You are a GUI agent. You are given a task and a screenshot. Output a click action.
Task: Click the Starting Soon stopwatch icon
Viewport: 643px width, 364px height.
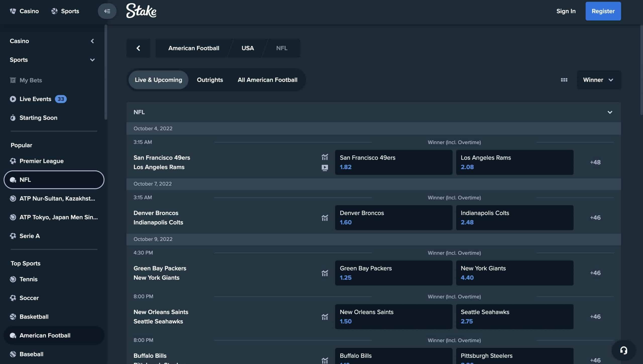coord(13,118)
